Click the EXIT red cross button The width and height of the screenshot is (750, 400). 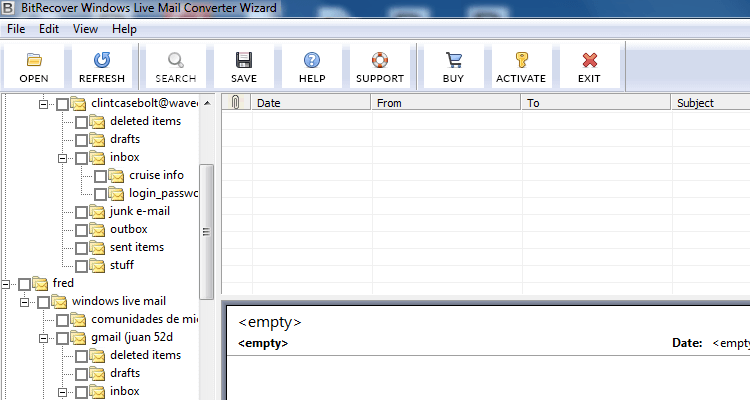click(x=589, y=67)
